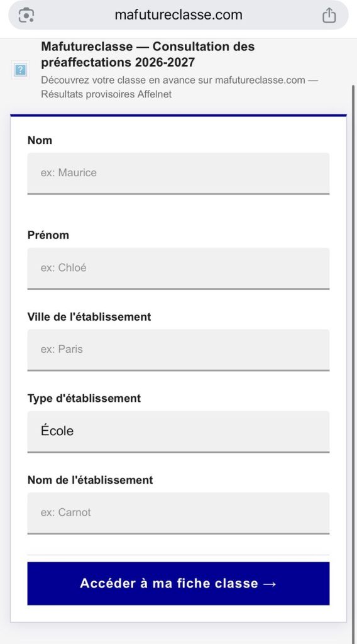The image size is (357, 644).
Task: Click 'Accéder à ma fiche classe' button
Action: (178, 583)
